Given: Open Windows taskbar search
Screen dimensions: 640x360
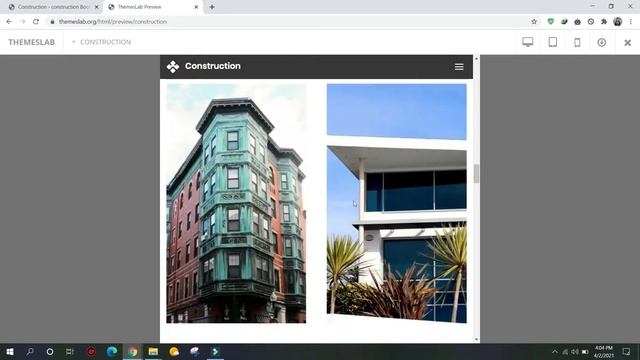Looking at the screenshot, I should tap(30, 351).
